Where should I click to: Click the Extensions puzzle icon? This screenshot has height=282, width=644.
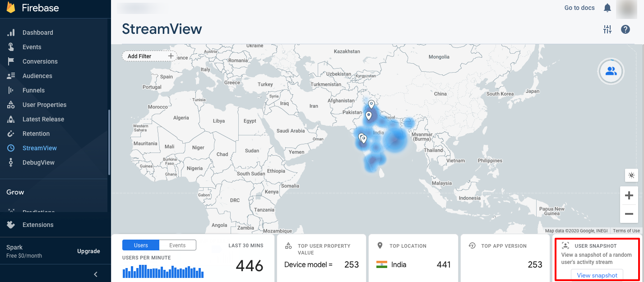(x=11, y=225)
